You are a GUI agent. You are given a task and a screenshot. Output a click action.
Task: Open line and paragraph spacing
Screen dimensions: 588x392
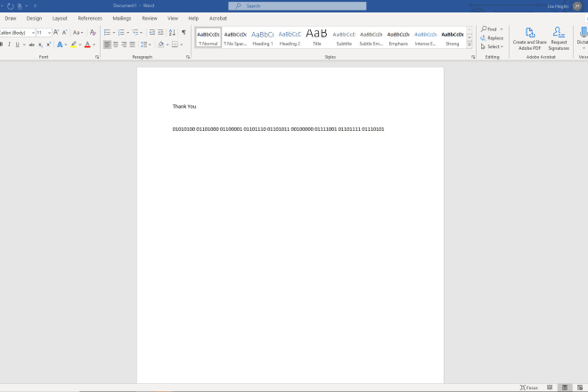click(144, 45)
